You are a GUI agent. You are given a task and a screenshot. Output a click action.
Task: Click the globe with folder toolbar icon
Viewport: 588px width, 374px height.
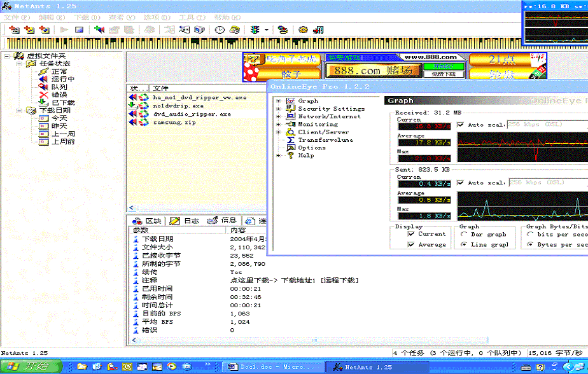[x=283, y=30]
